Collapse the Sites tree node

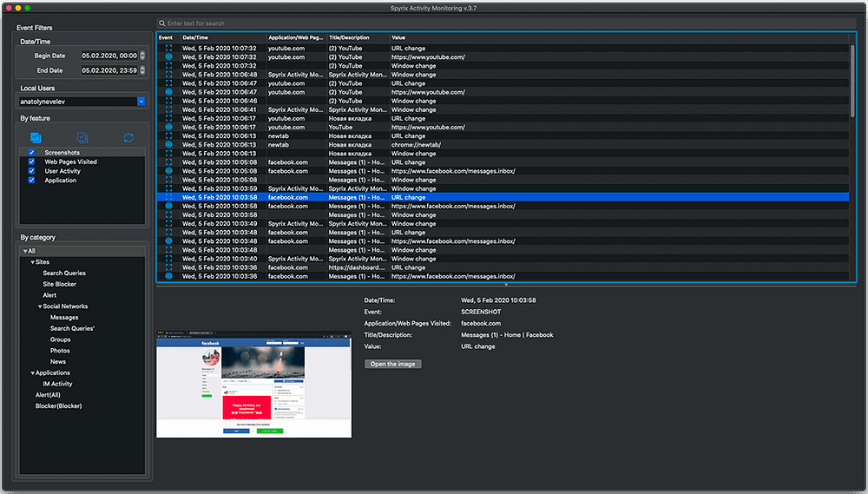click(x=33, y=262)
